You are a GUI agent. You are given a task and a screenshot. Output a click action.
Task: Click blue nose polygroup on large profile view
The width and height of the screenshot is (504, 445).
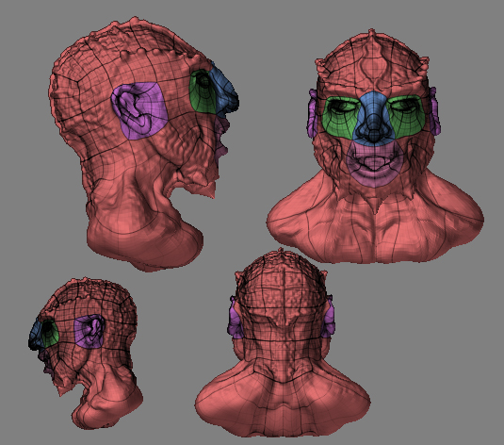click(225, 89)
